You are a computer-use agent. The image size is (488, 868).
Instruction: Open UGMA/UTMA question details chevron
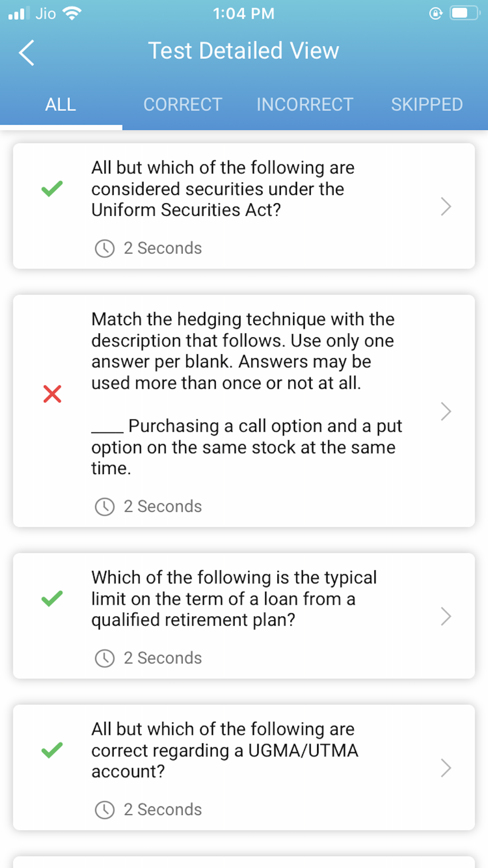coord(446,768)
